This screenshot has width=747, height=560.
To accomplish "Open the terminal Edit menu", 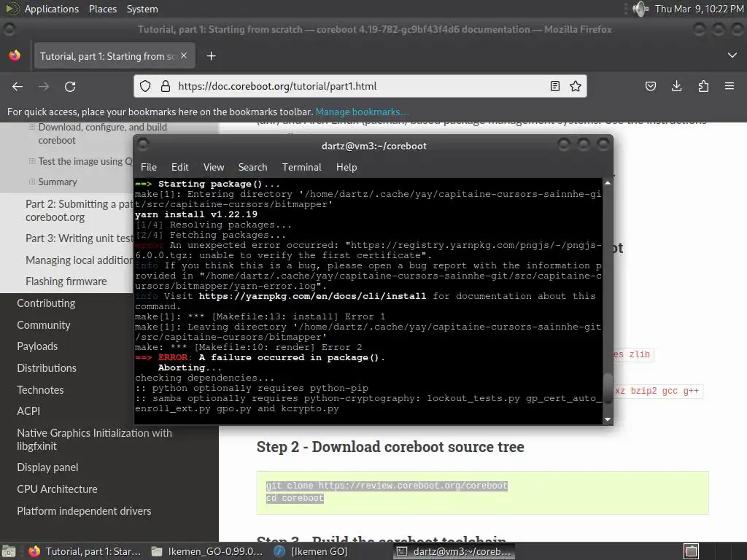I will click(180, 167).
